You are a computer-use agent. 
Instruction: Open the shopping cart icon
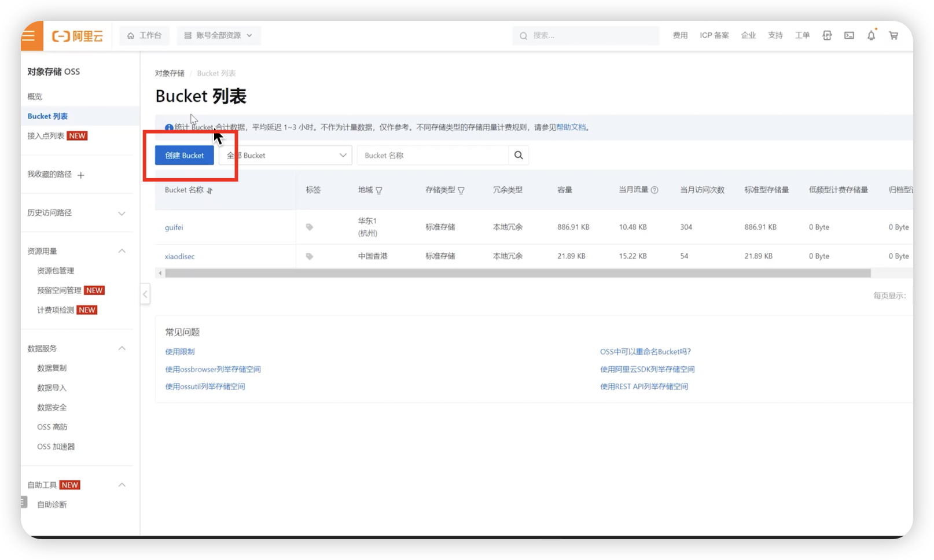coord(893,35)
